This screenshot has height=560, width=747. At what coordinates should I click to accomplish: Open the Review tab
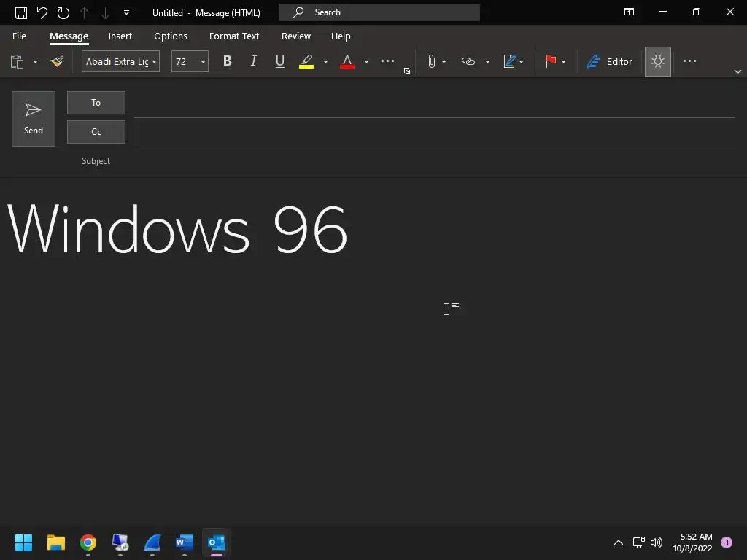pyautogui.click(x=296, y=36)
